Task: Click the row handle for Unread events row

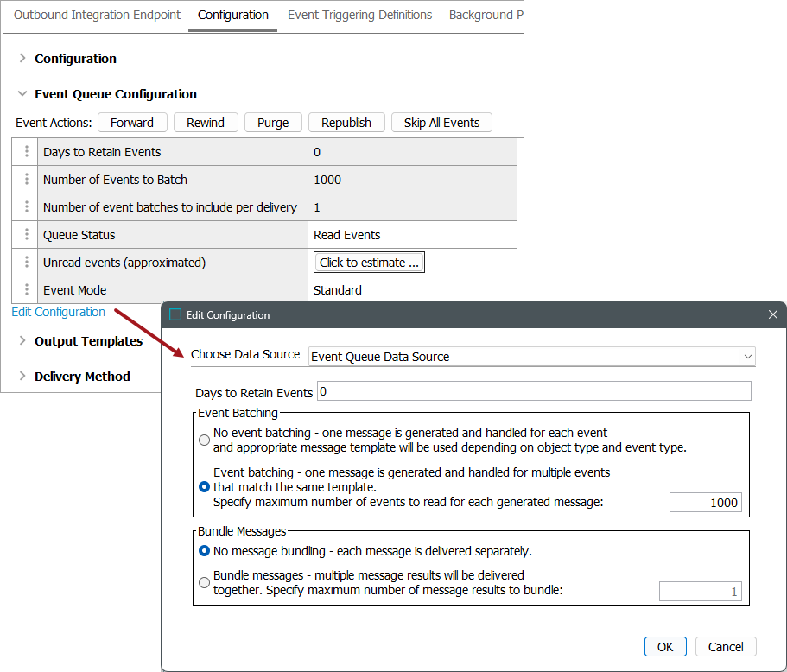Action: (26, 263)
